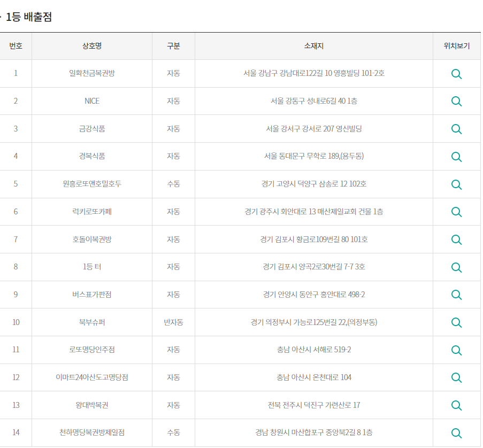Click the 상호명 column header
The image size is (483, 448).
(x=92, y=46)
